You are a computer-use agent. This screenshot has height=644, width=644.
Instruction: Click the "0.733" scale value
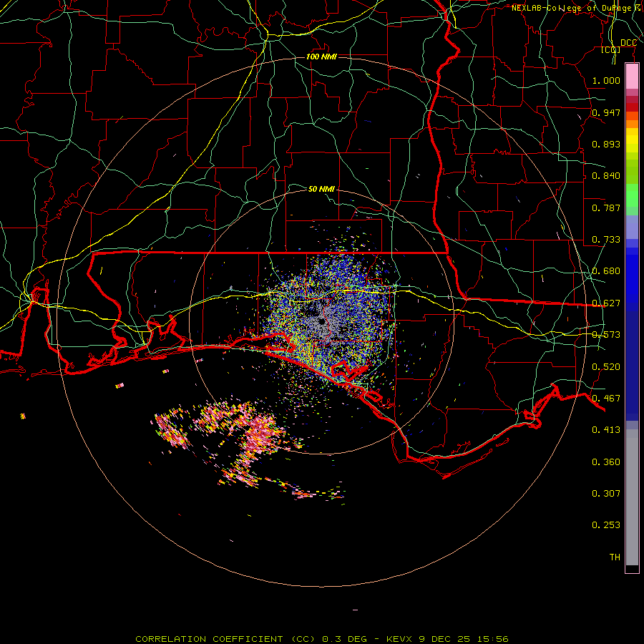tap(606, 240)
